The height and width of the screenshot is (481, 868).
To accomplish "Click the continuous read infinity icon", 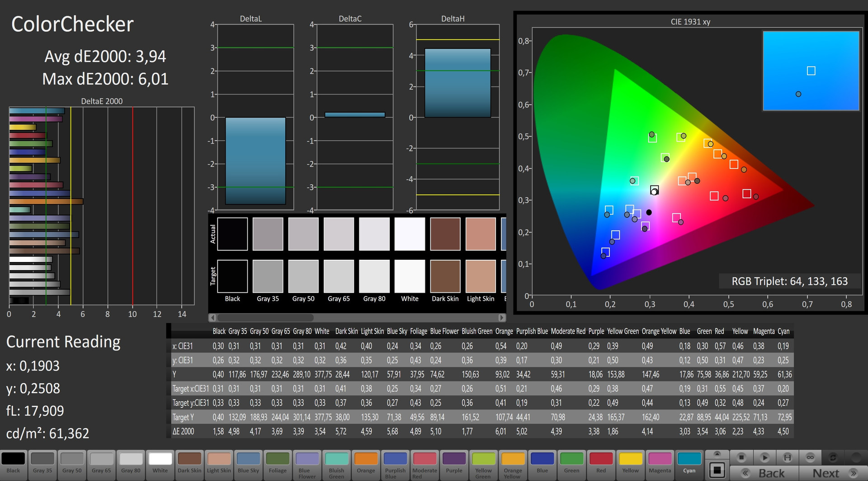I will pos(810,457).
